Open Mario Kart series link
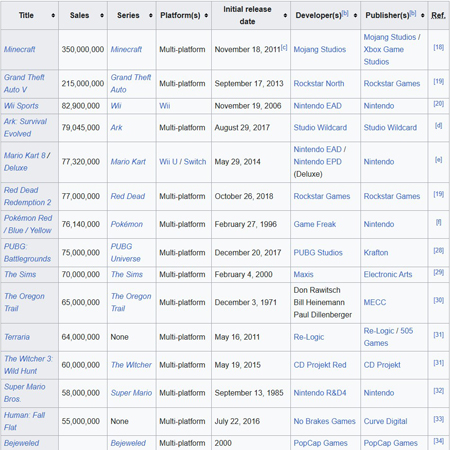 tap(128, 162)
